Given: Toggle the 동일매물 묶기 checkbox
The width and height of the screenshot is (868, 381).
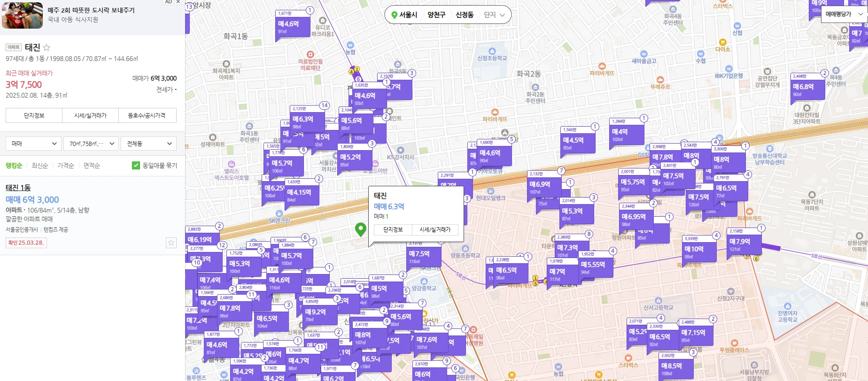Looking at the screenshot, I should click(x=136, y=165).
